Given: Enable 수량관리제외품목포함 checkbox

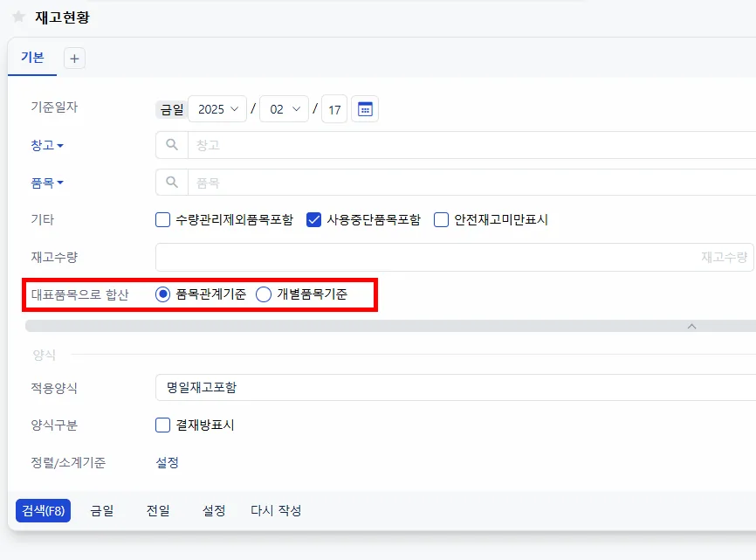Looking at the screenshot, I should pos(163,220).
